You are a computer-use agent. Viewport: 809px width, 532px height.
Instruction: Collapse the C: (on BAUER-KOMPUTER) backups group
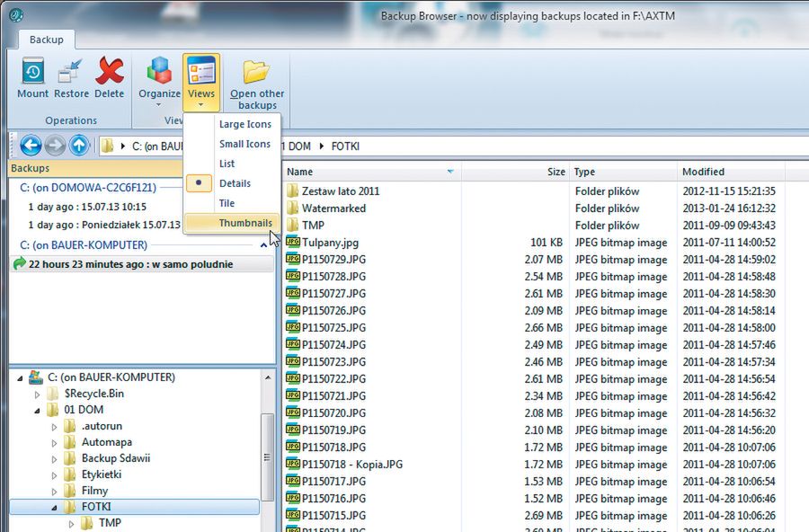point(263,245)
